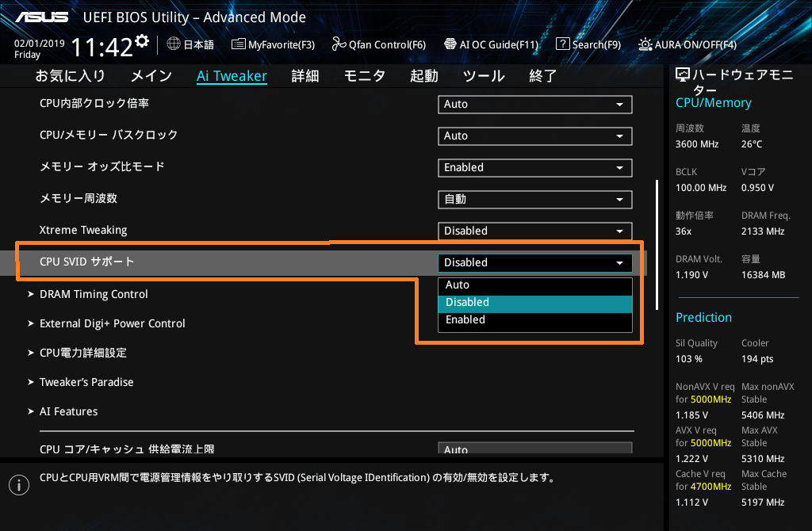Screen dimensions: 812x531
Task: Click the 16384 MB capacity value
Action: point(764,275)
